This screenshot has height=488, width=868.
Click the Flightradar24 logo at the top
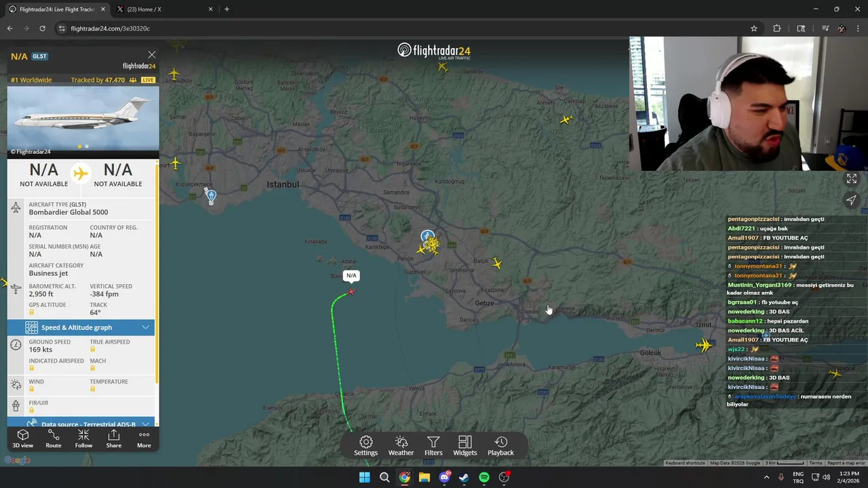point(434,51)
